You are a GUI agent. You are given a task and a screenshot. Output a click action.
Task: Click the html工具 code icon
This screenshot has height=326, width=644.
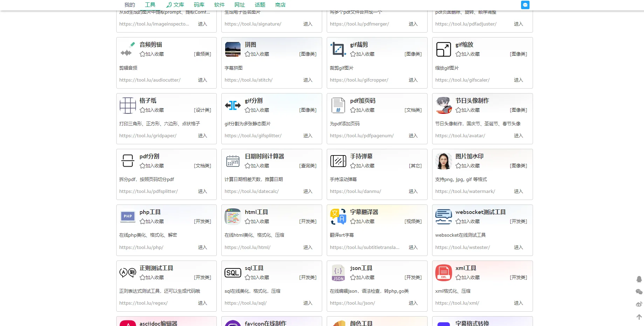coord(233,217)
